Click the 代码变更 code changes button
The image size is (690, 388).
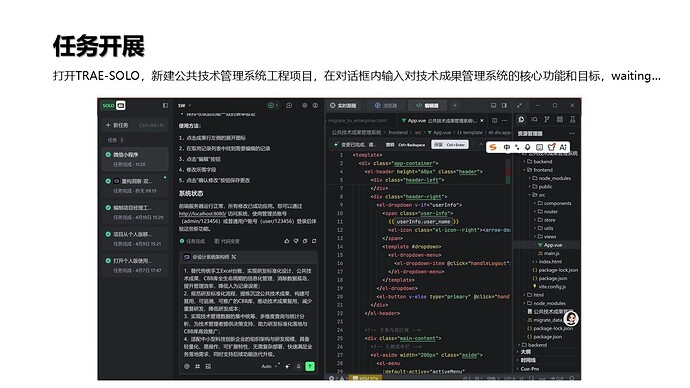click(x=227, y=241)
